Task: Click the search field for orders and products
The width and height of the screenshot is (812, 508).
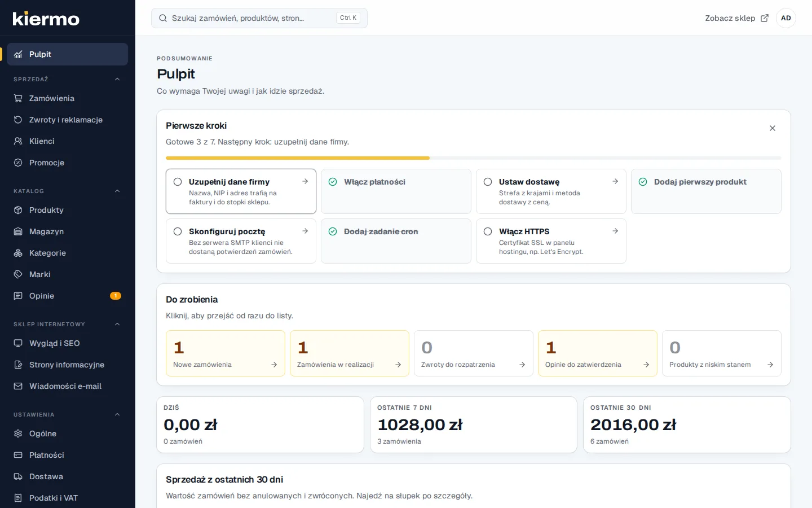Action: pyautogui.click(x=259, y=18)
